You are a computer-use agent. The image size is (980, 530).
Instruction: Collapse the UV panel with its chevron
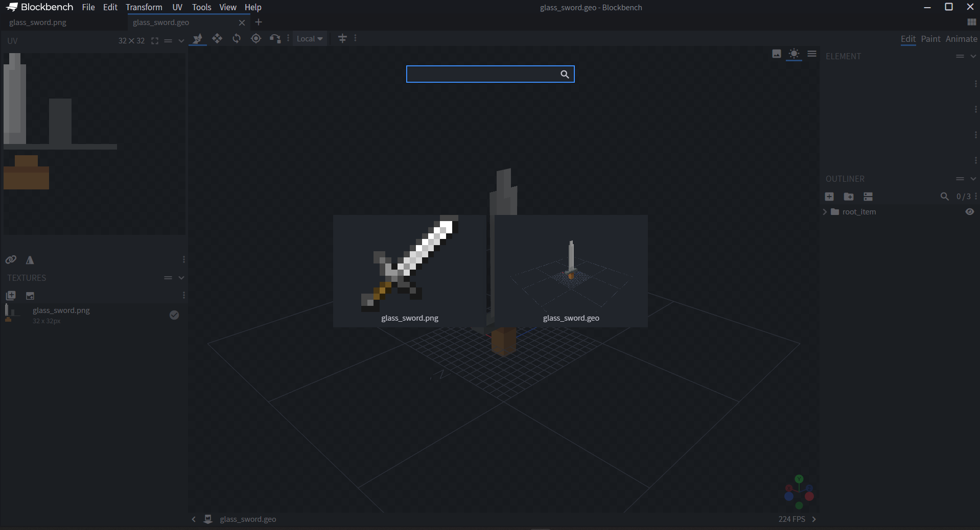(181, 41)
